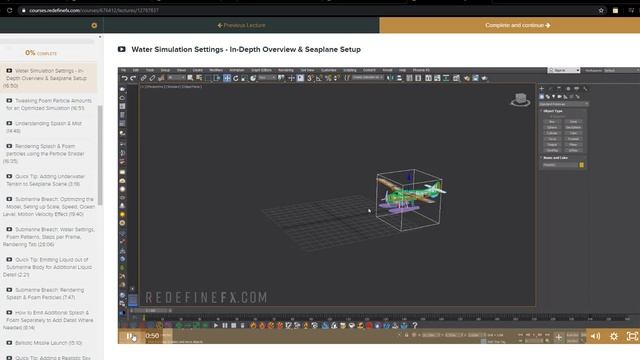Click the Redo arrow in 3ds Max toolbar
The width and height of the screenshot is (640, 360).
[133, 78]
